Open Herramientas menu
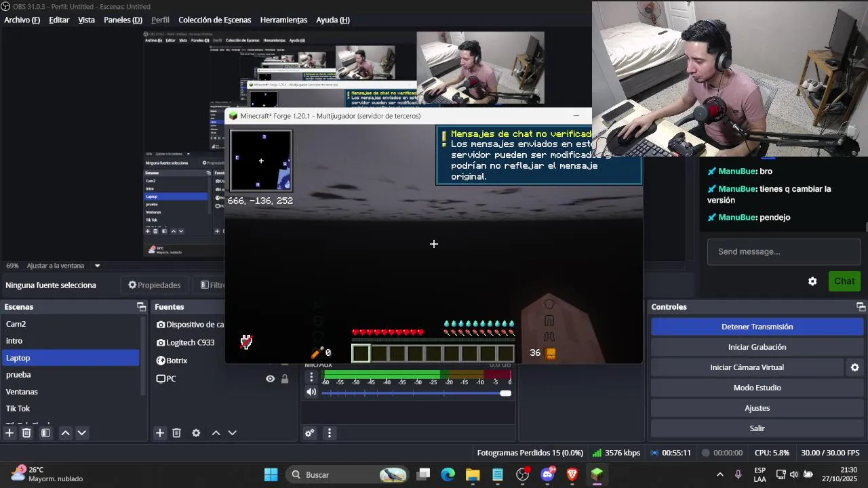868x488 pixels. click(x=283, y=20)
